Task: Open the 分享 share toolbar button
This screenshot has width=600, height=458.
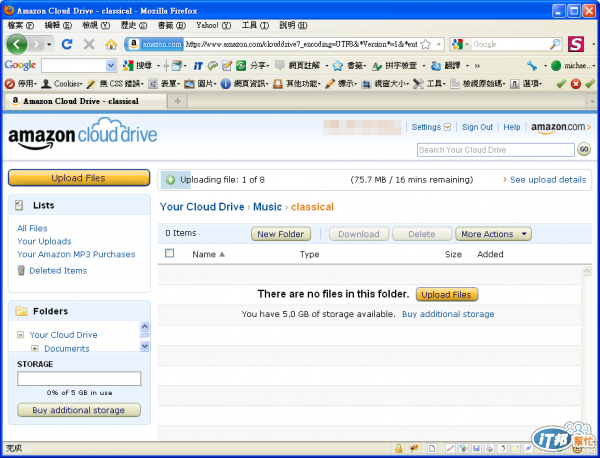Action: click(253, 66)
